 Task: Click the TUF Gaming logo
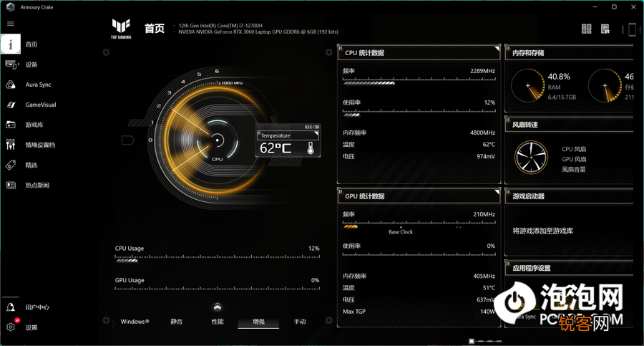121,29
